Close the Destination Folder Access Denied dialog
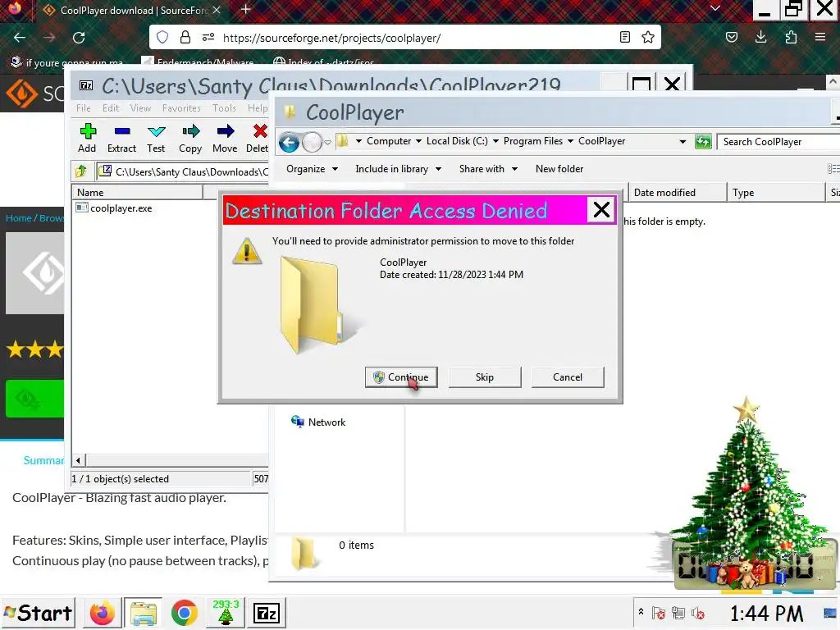Screen dimensions: 840x630 click(x=601, y=210)
